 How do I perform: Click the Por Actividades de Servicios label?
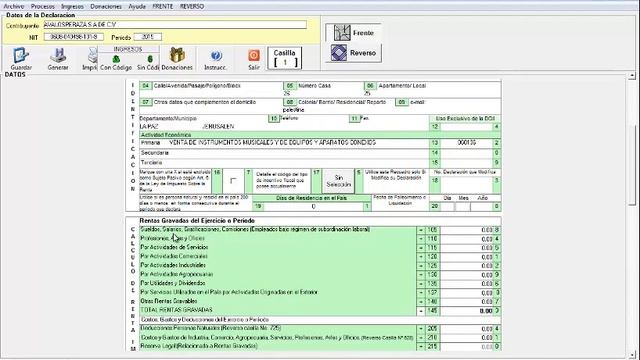(x=174, y=247)
